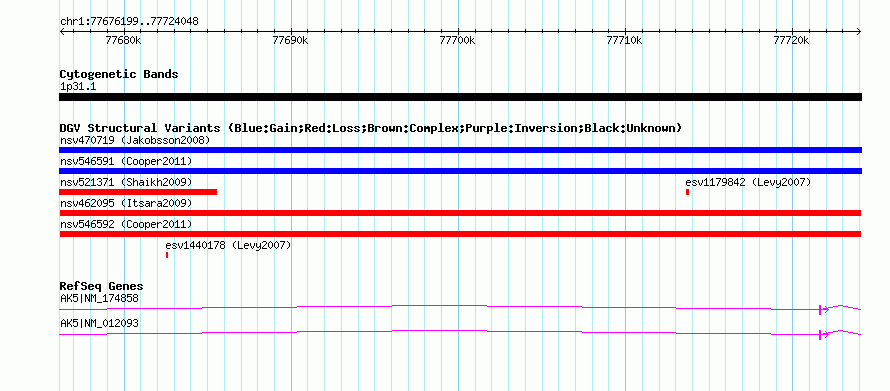Click the red nsv462095 loss bar
The image size is (890, 391).
[460, 213]
